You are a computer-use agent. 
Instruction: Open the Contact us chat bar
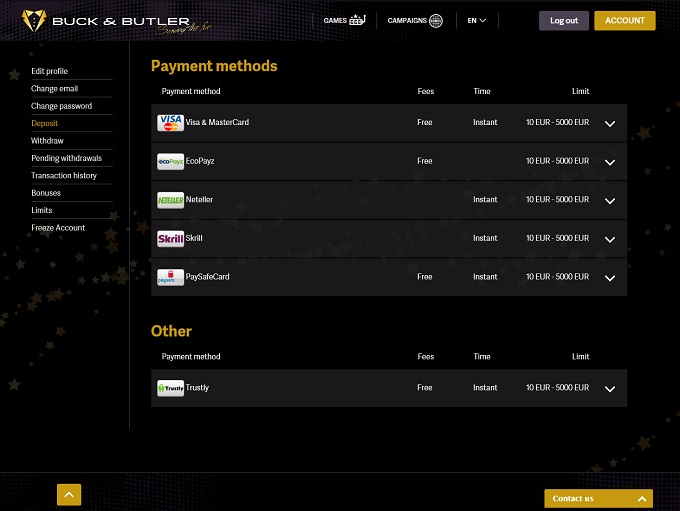point(598,498)
